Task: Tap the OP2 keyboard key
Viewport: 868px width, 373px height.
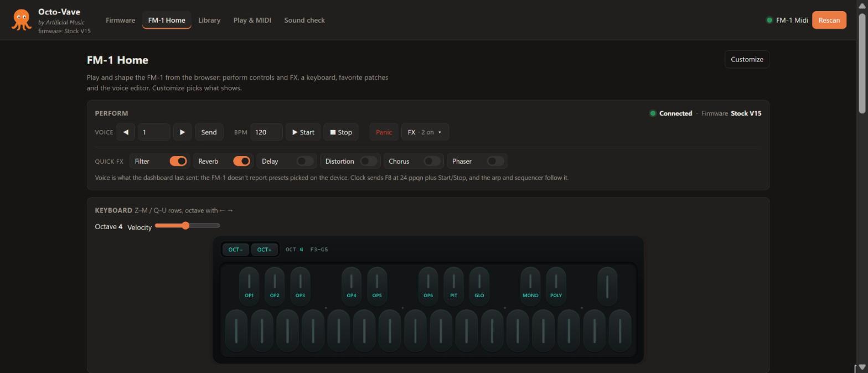Action: 275,287
